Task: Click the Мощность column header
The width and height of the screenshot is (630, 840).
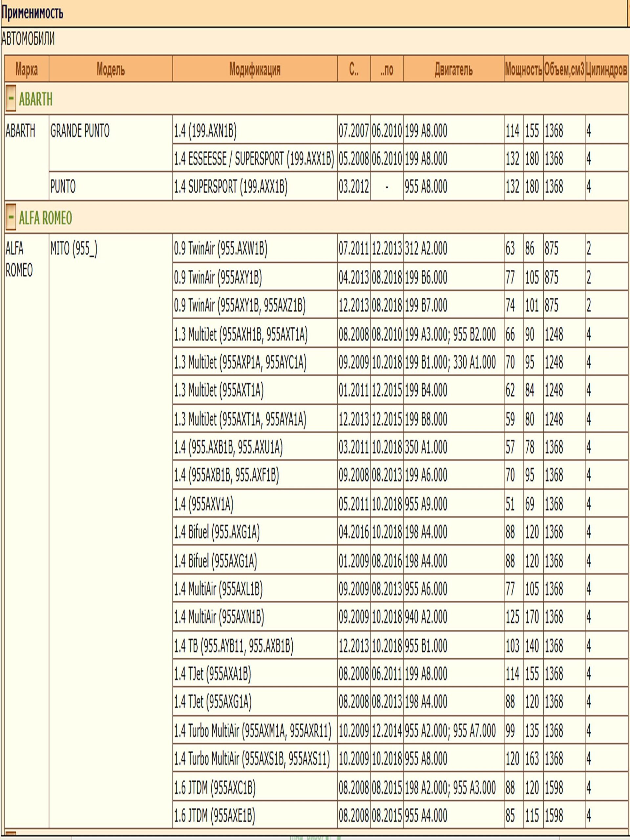Action: click(523, 70)
